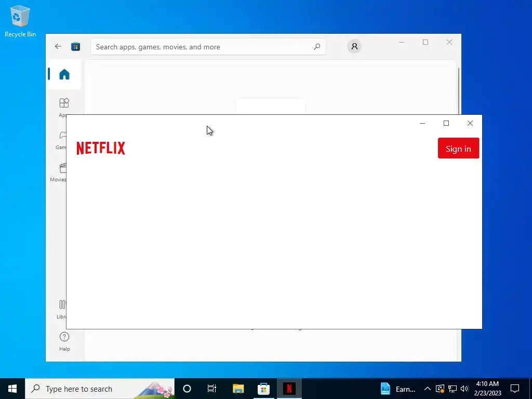The width and height of the screenshot is (532, 399).
Task: Open Help in Store sidebar
Action: coord(64,341)
